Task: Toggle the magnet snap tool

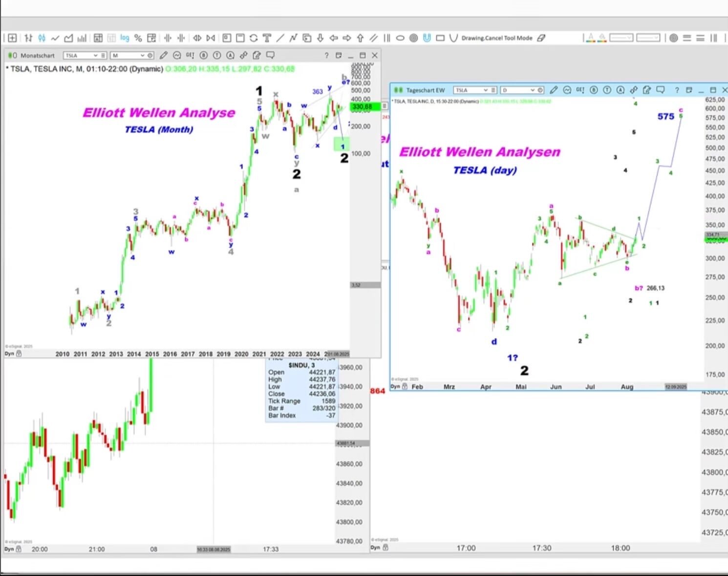Action: 427,38
